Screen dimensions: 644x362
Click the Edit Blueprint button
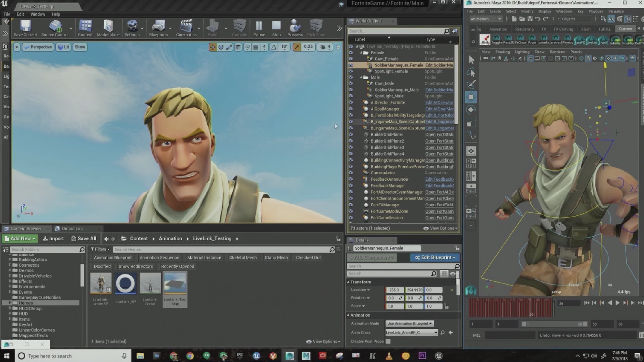click(x=435, y=257)
